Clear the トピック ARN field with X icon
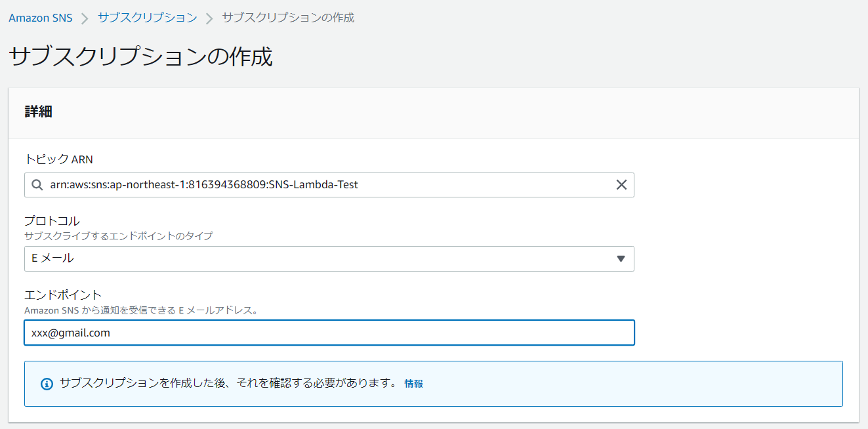 tap(621, 185)
